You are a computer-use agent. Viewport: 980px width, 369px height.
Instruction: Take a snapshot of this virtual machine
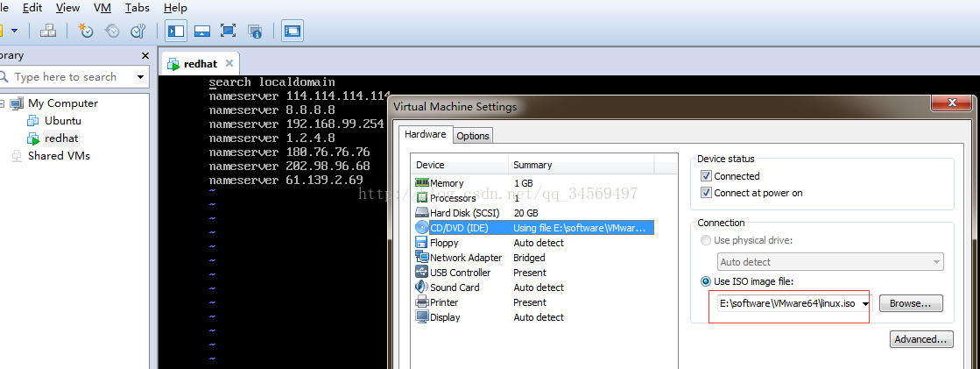coord(86,30)
